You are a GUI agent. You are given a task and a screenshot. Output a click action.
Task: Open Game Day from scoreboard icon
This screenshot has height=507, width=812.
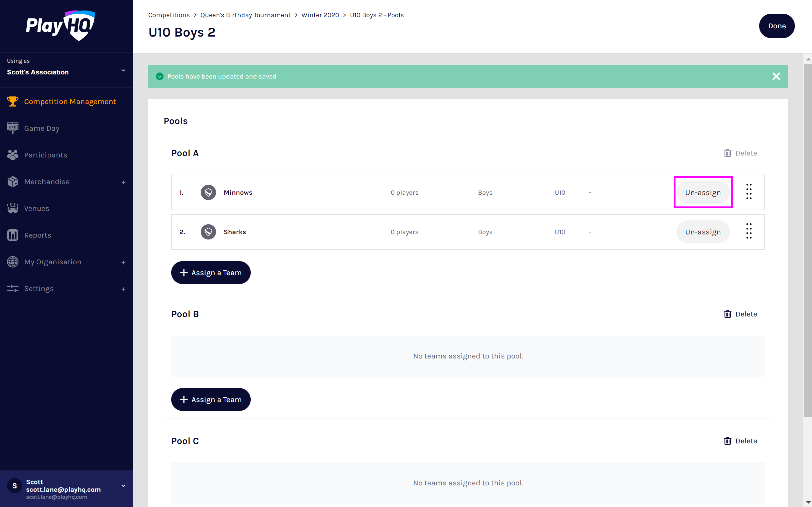pyautogui.click(x=13, y=128)
